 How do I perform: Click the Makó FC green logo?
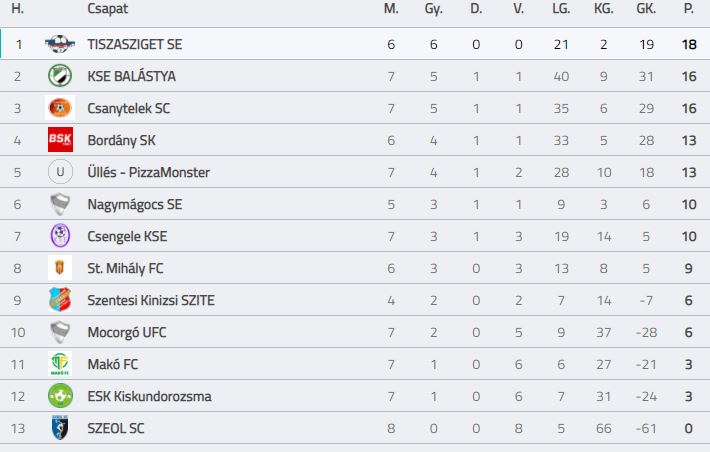60,364
